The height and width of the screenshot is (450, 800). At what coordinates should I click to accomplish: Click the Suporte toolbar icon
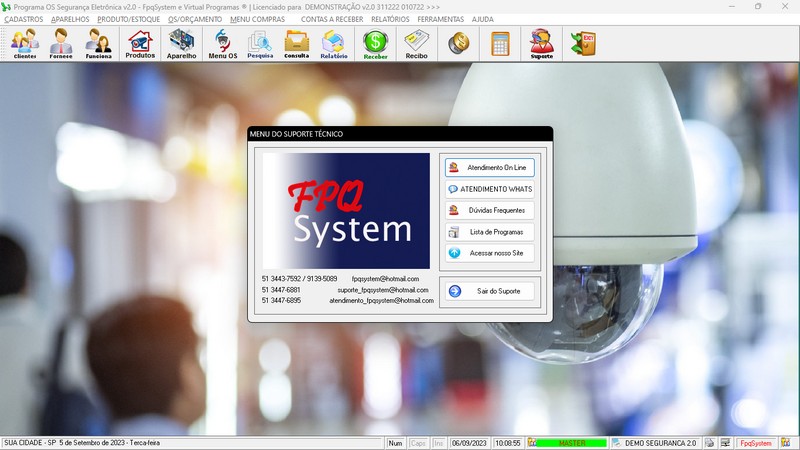click(x=541, y=44)
